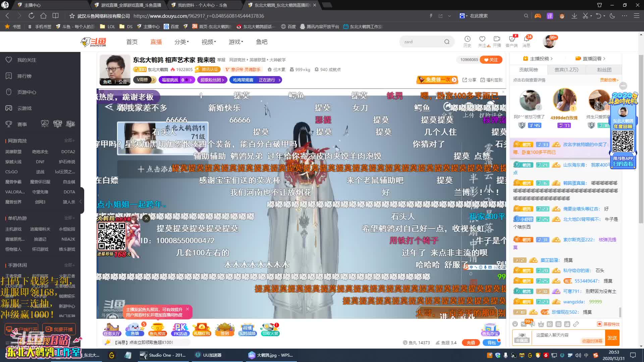Click the 领取火箭 rocket icon
The width and height of the screenshot is (644, 362).
(x=270, y=329)
